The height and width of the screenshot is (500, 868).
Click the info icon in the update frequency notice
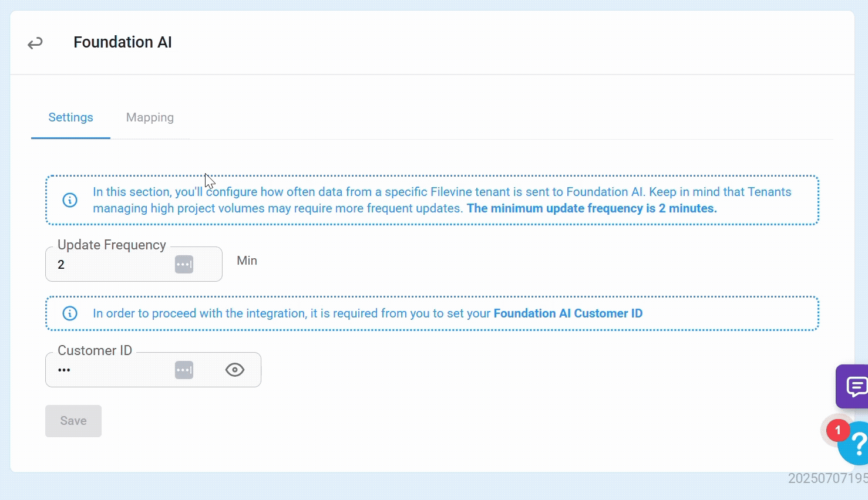(70, 200)
